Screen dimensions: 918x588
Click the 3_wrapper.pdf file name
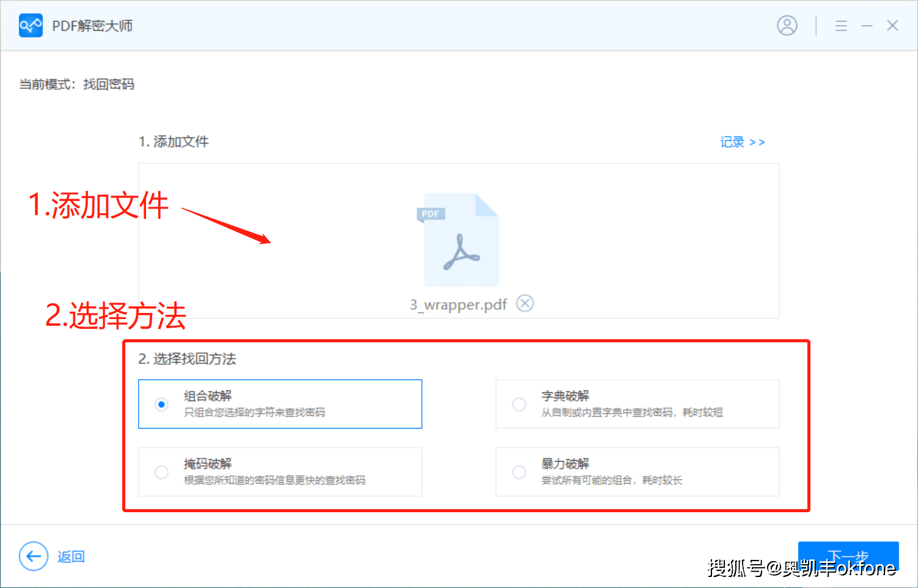pos(458,304)
